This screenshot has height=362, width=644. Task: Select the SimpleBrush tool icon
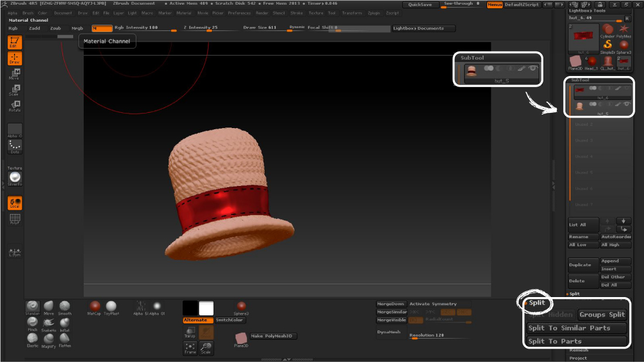[607, 45]
